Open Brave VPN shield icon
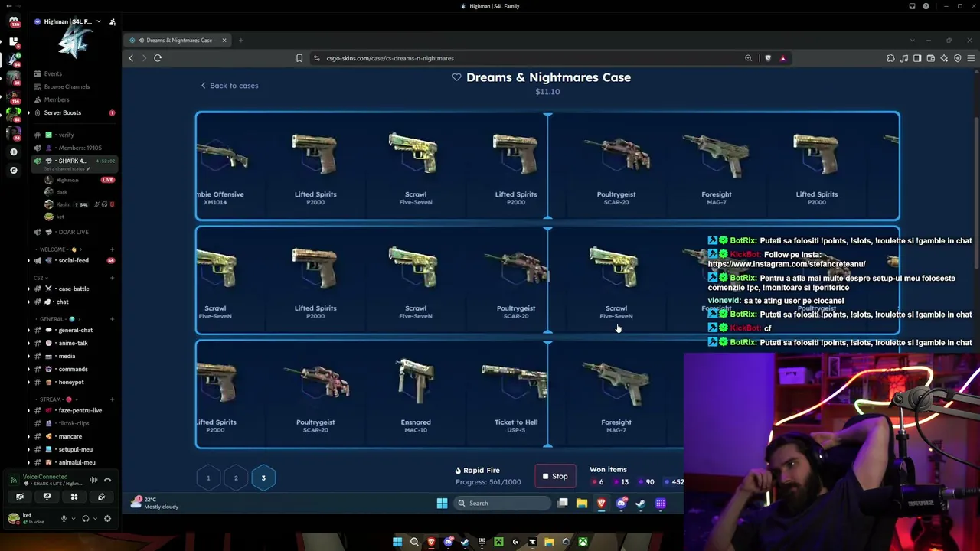 (957, 58)
